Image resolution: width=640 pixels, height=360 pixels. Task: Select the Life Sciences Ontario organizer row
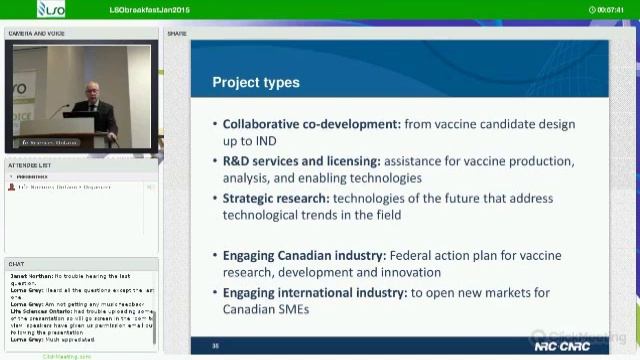point(81,187)
